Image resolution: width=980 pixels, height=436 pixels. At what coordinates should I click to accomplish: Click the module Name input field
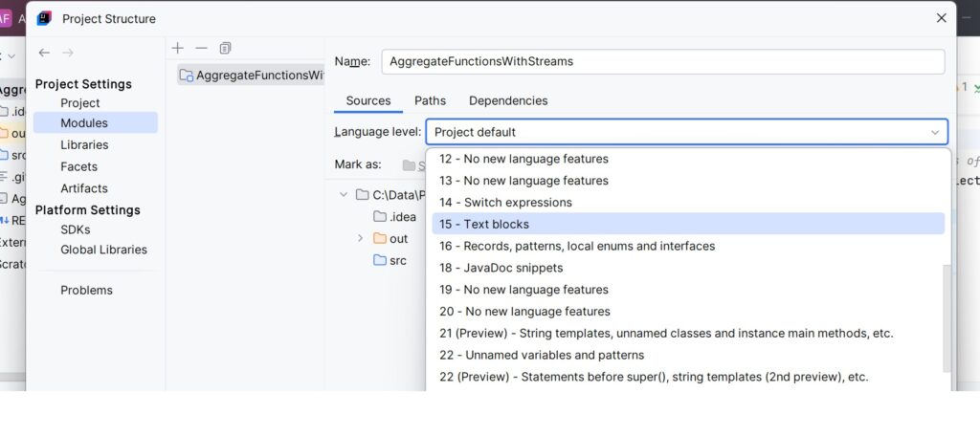pos(662,61)
